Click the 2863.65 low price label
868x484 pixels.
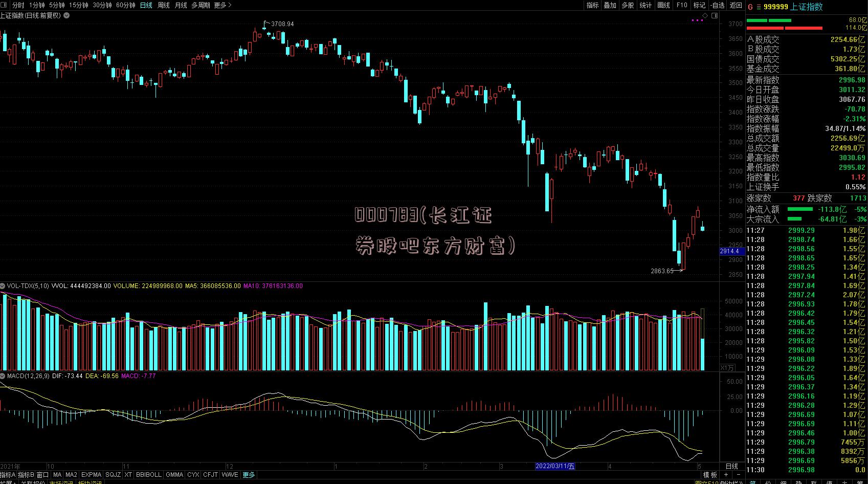pyautogui.click(x=662, y=271)
